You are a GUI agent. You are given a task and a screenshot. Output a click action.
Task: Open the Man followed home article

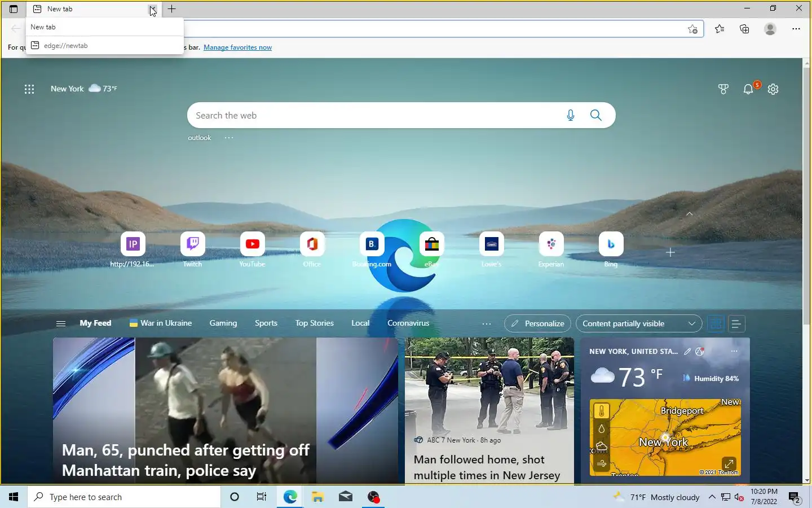pyautogui.click(x=489, y=411)
